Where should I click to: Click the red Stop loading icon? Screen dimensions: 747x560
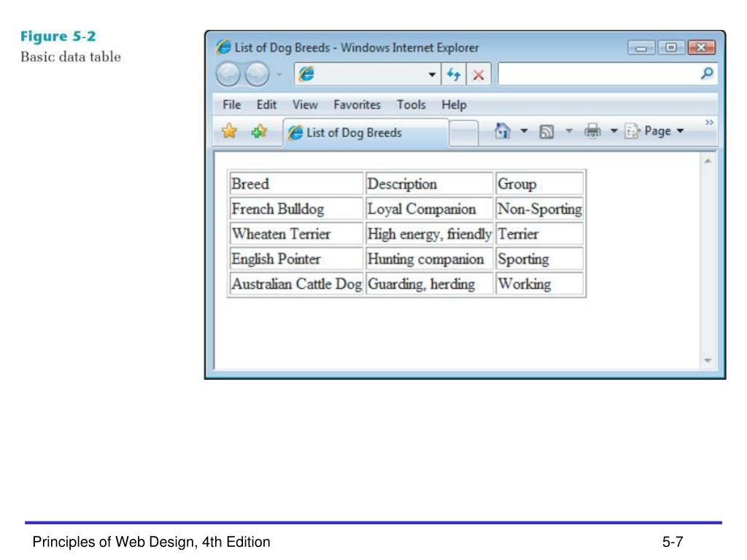(479, 74)
